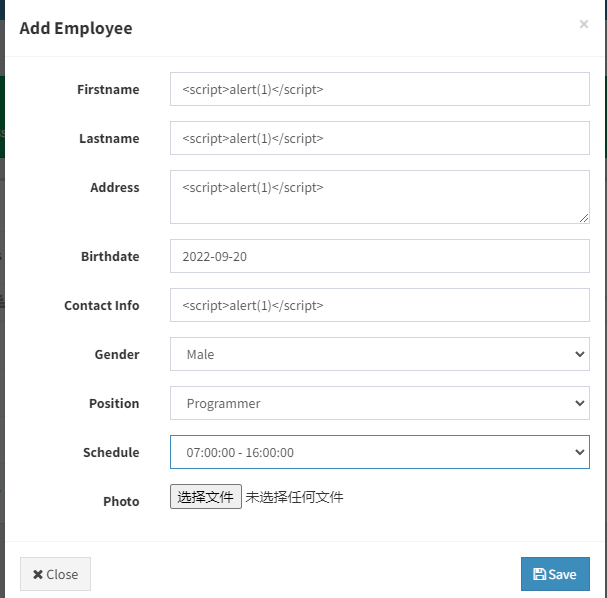Focus the Address text area
Image resolution: width=607 pixels, height=598 pixels.
click(380, 197)
